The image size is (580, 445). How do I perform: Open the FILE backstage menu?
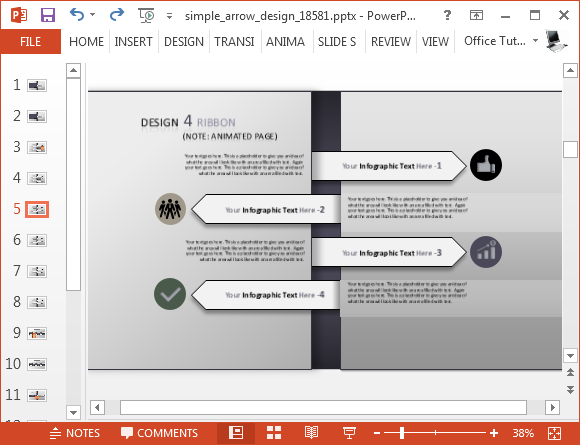click(31, 41)
